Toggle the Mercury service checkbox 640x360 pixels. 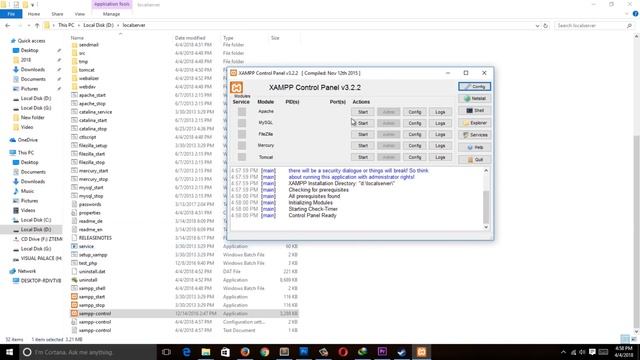242,145
